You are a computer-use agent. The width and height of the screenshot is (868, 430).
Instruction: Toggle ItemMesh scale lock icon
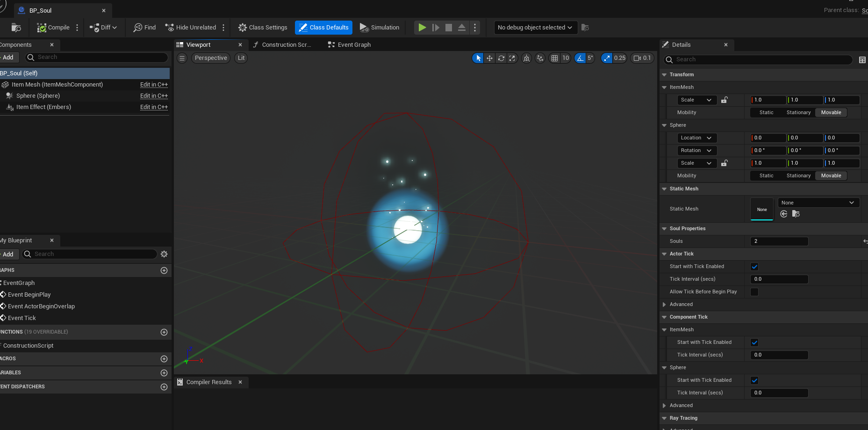[724, 100]
